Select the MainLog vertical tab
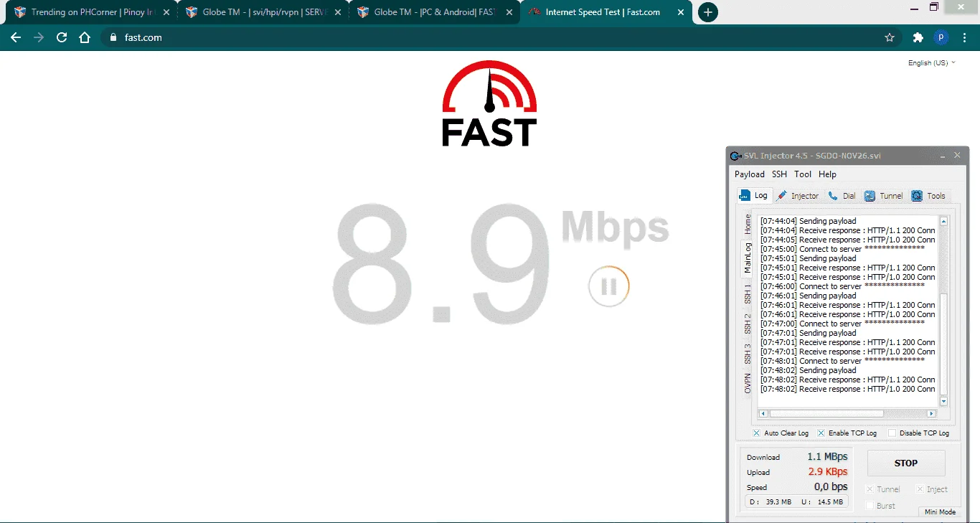Image resolution: width=980 pixels, height=523 pixels. (x=748, y=258)
